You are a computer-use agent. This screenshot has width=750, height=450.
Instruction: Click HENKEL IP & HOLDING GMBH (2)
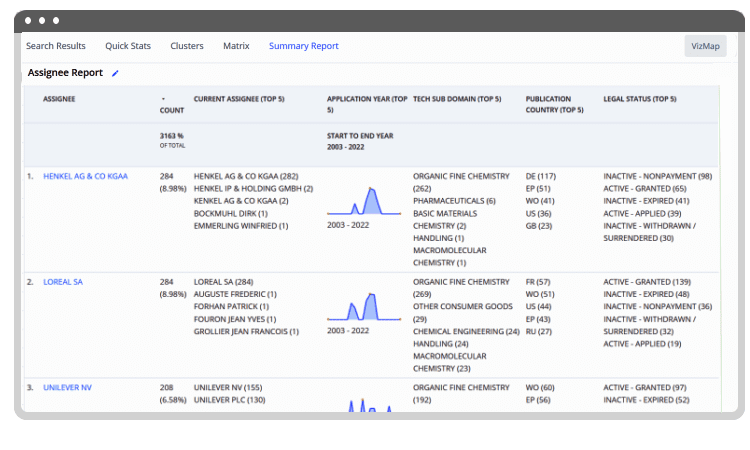[253, 189]
